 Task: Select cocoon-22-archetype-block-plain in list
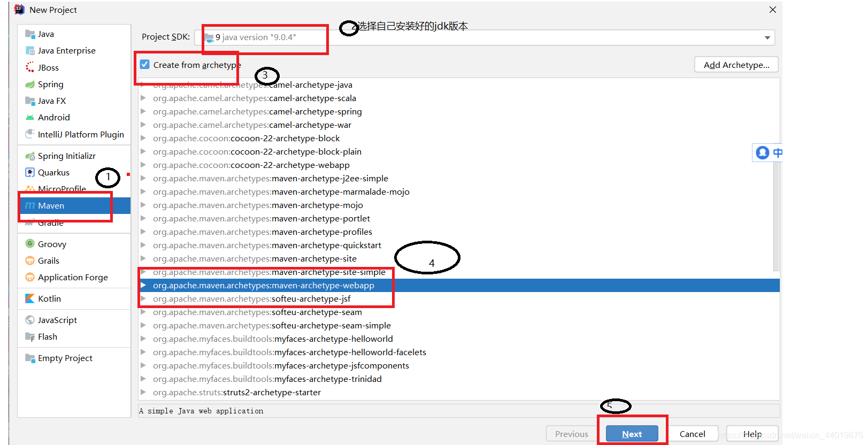[459, 151]
